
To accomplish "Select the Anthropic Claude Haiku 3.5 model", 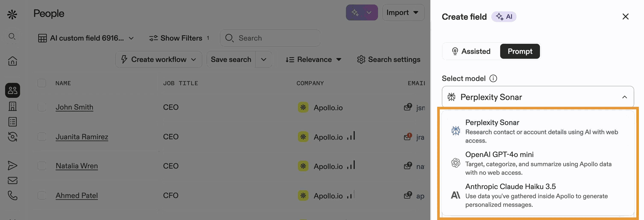I will point(537,195).
